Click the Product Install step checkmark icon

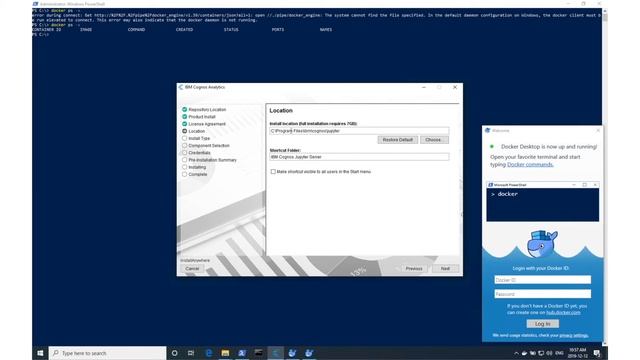click(184, 117)
